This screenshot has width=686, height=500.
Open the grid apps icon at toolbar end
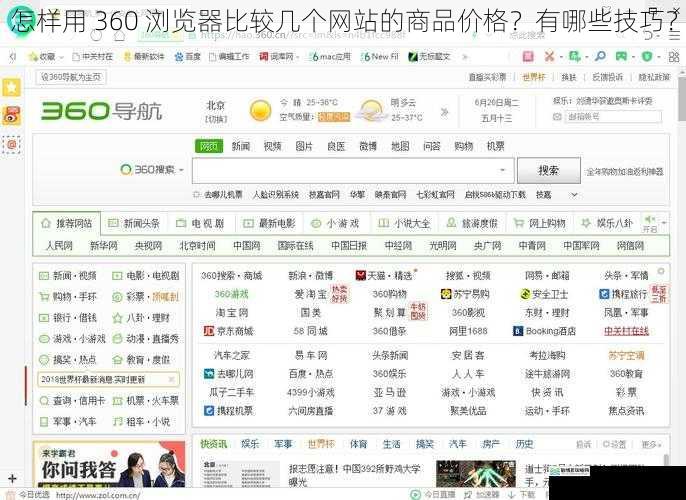pyautogui.click(x=674, y=56)
